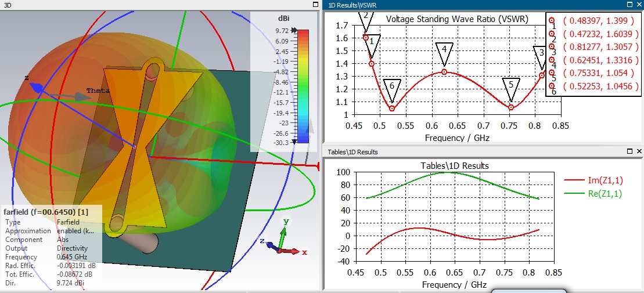This screenshot has height=293, width=644.
Task: Select marker 2 circle on the VSWR curve
Action: 366,37
